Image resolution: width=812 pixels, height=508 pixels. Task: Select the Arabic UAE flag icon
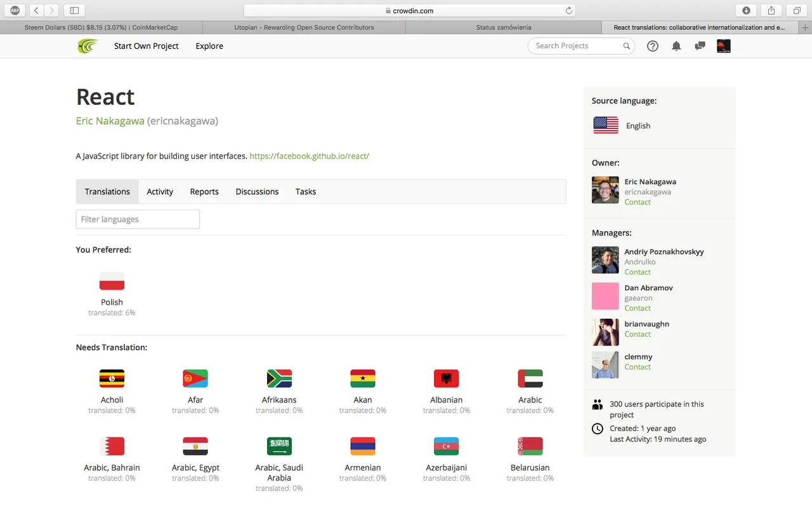tap(530, 378)
